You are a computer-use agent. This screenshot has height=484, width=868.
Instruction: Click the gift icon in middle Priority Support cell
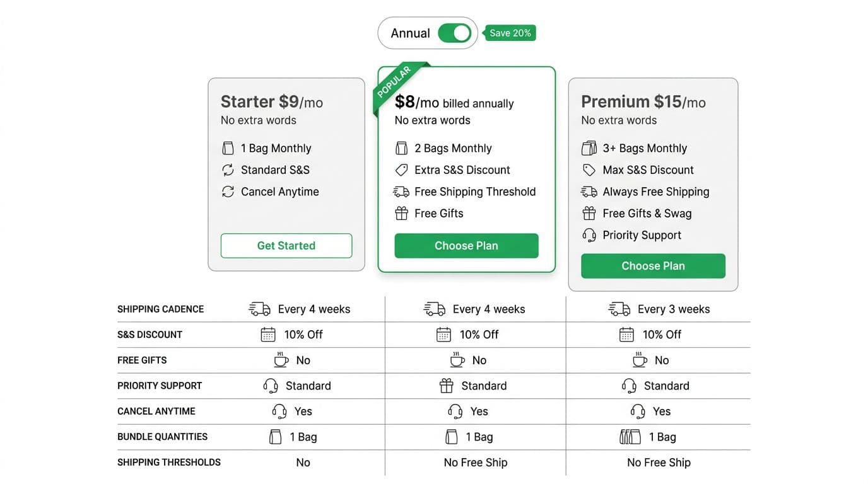[x=447, y=385]
